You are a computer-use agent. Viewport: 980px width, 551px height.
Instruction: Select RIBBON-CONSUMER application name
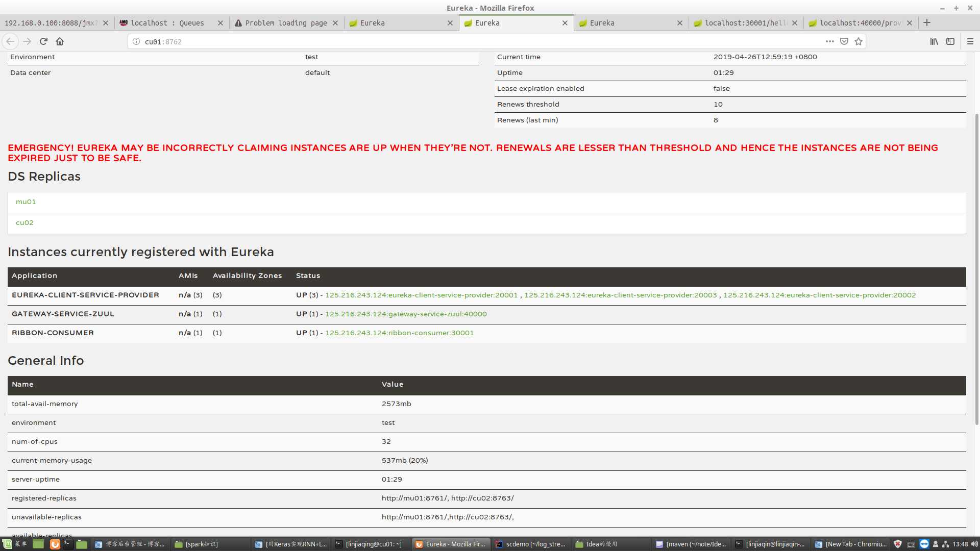coord(53,333)
